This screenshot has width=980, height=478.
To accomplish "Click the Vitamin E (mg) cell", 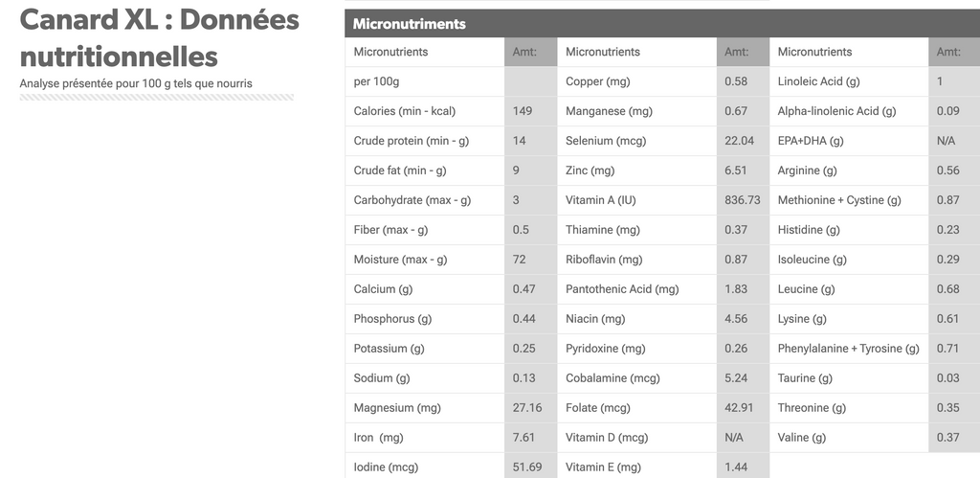I will [636, 467].
